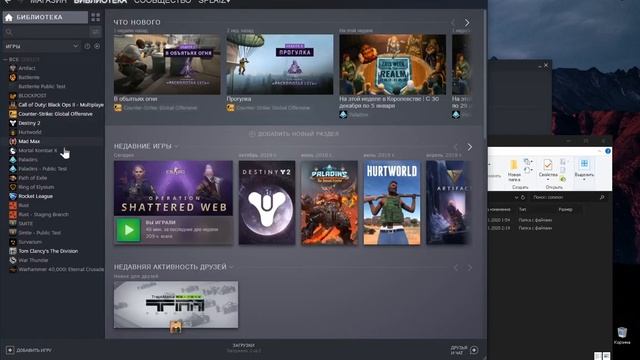The width and height of the screenshot is (640, 360).
Task: Open 'В объятьях огня' news thumbnail
Action: [167, 64]
